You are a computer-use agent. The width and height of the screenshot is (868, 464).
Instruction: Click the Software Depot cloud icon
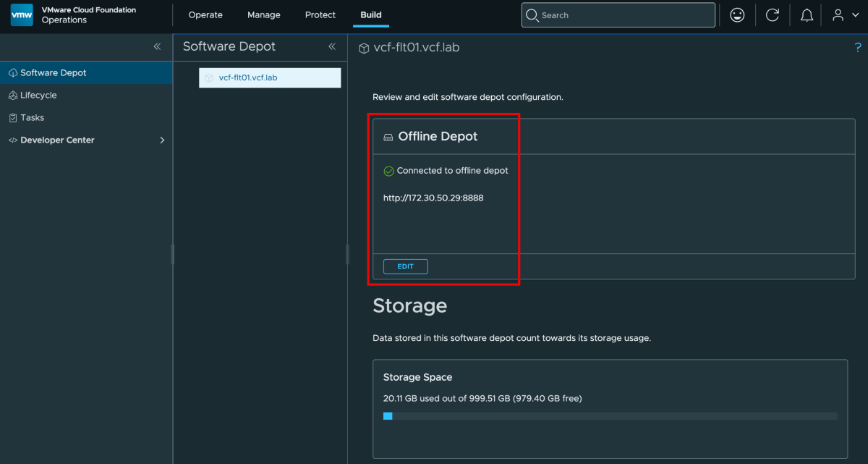click(13, 73)
